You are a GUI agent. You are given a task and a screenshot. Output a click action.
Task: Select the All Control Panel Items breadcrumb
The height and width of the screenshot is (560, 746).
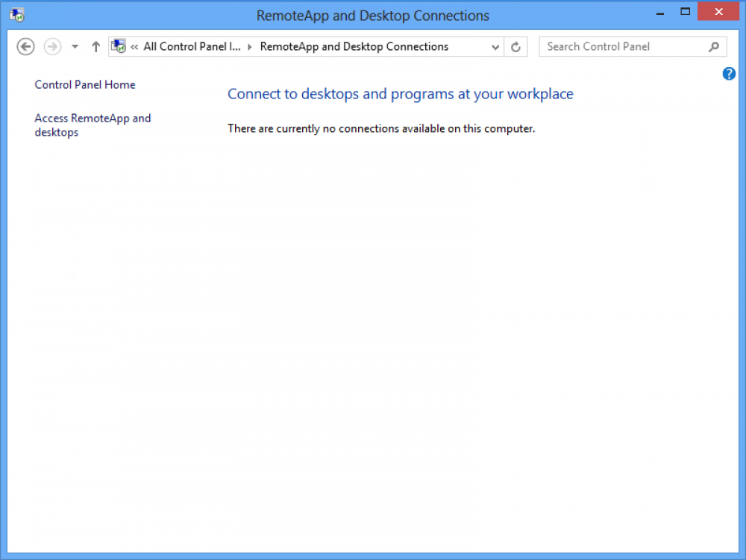[x=192, y=46]
